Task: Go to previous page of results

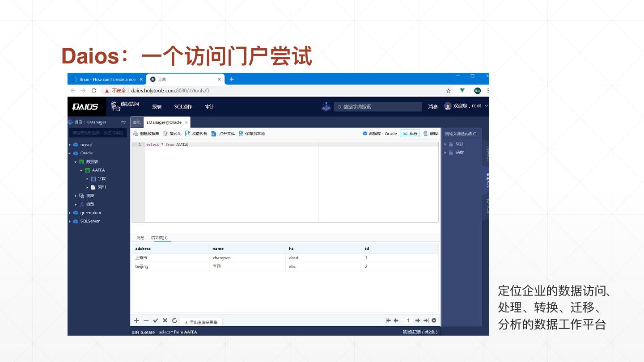Action: coord(396,320)
